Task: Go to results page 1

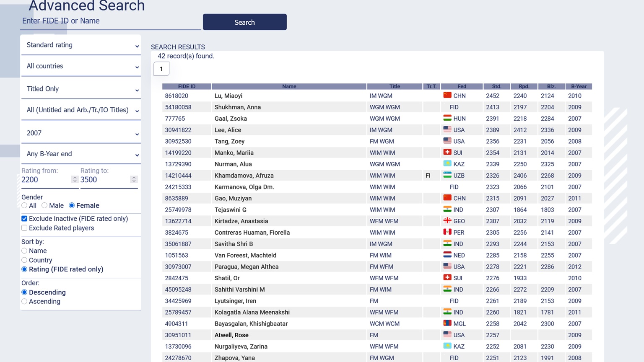Action: click(161, 69)
